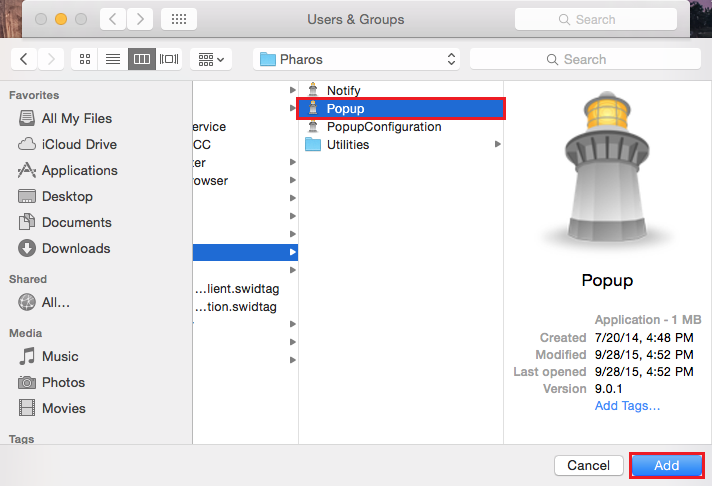Open iCloud Drive in sidebar
The image size is (712, 486).
(79, 144)
